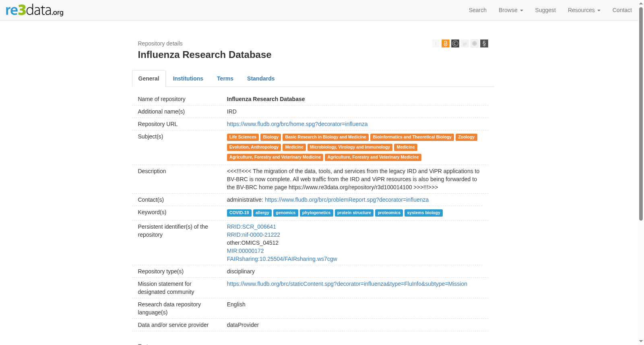The image size is (644, 345).
Task: Click the scrollbar up arrow
Action: coord(641,3)
